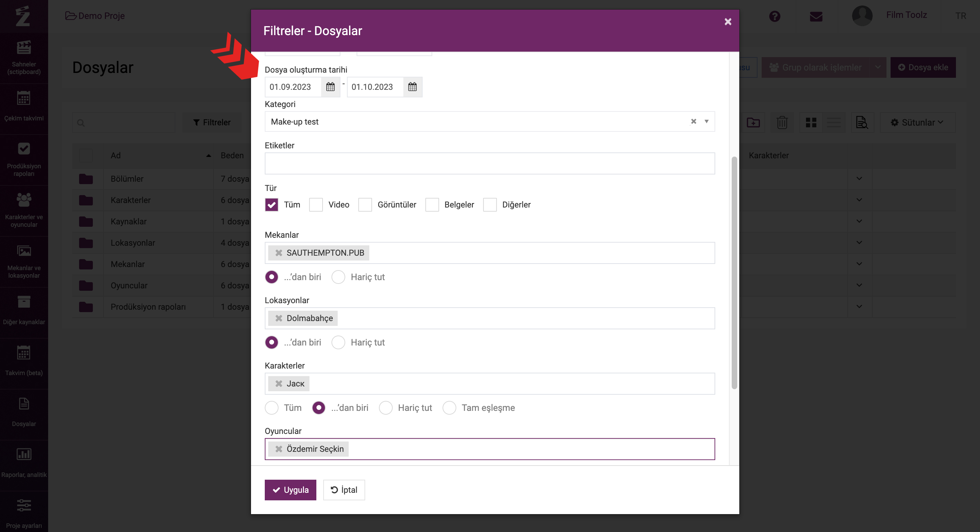Click the Grup olarak işlemler button
980x532 pixels.
click(815, 67)
